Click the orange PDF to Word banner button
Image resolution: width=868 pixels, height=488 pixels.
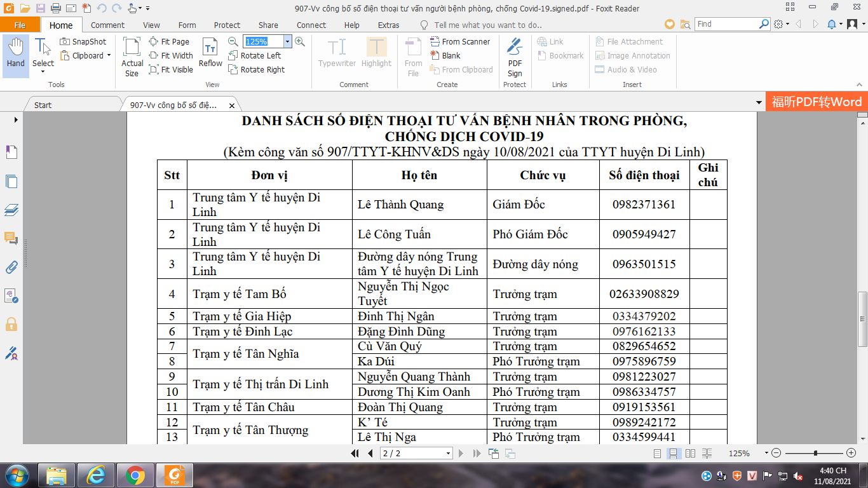pyautogui.click(x=817, y=102)
